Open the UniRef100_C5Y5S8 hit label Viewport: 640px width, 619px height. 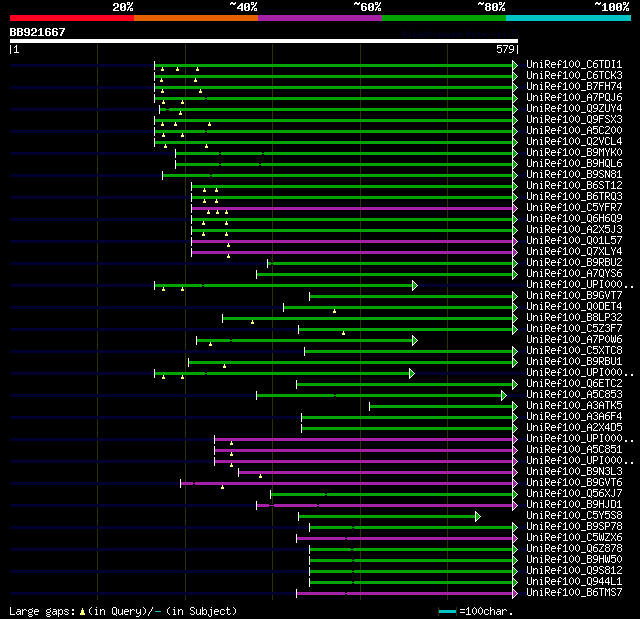pos(574,516)
